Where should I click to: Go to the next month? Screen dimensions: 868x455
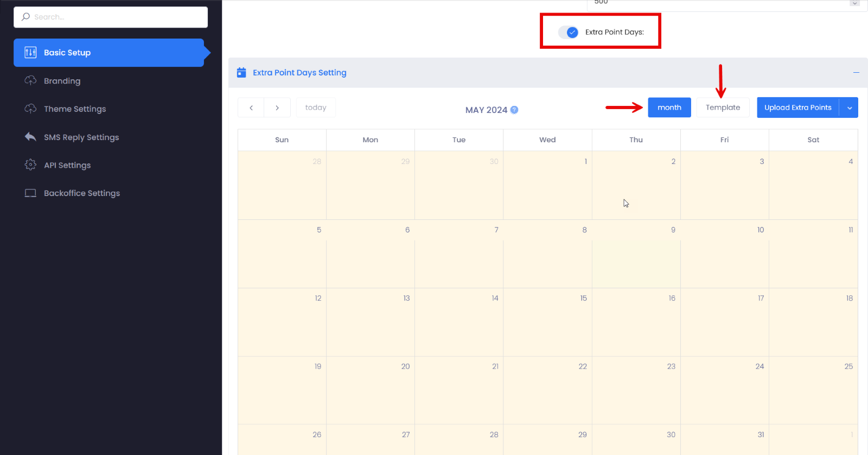277,108
